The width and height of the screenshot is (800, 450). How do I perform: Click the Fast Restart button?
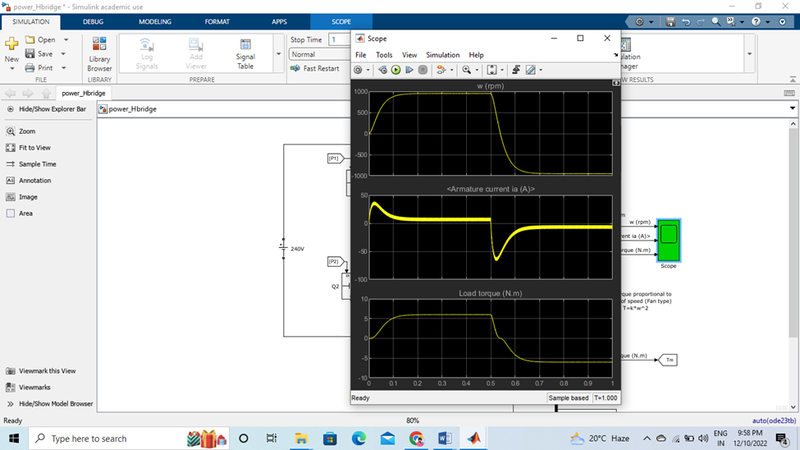click(315, 68)
